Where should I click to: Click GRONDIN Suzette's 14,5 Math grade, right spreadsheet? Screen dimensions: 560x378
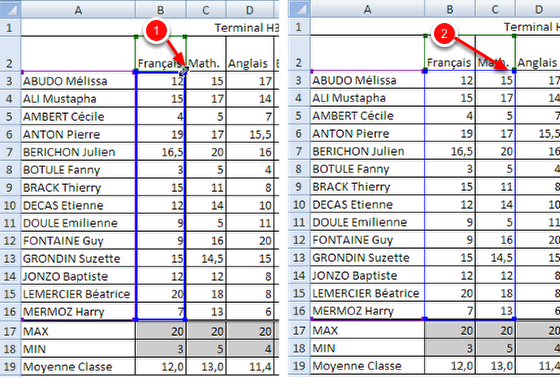tap(495, 258)
